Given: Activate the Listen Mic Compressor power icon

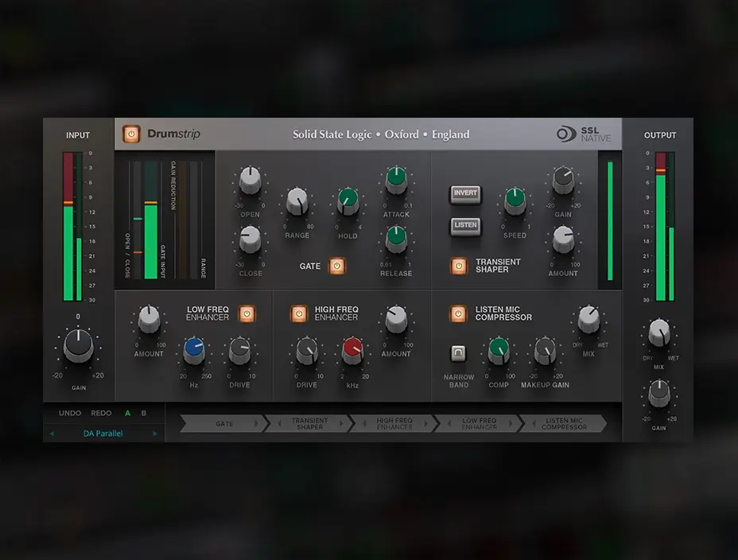Looking at the screenshot, I should point(457,313).
